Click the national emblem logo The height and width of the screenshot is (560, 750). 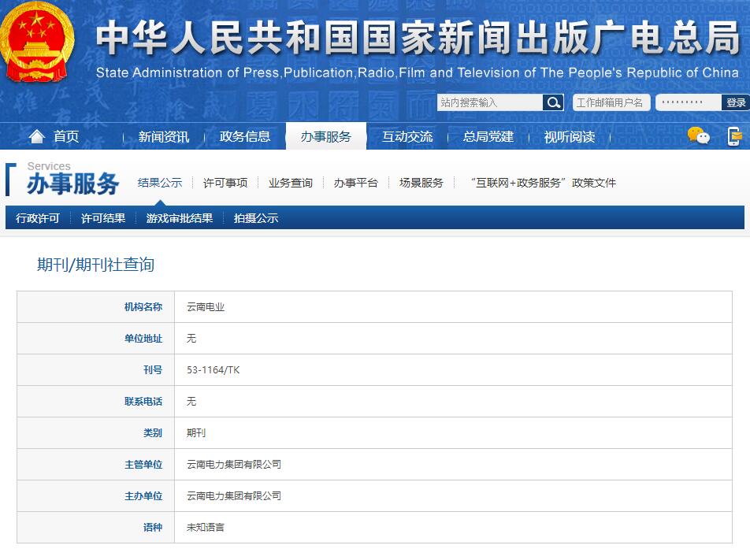[x=37, y=42]
